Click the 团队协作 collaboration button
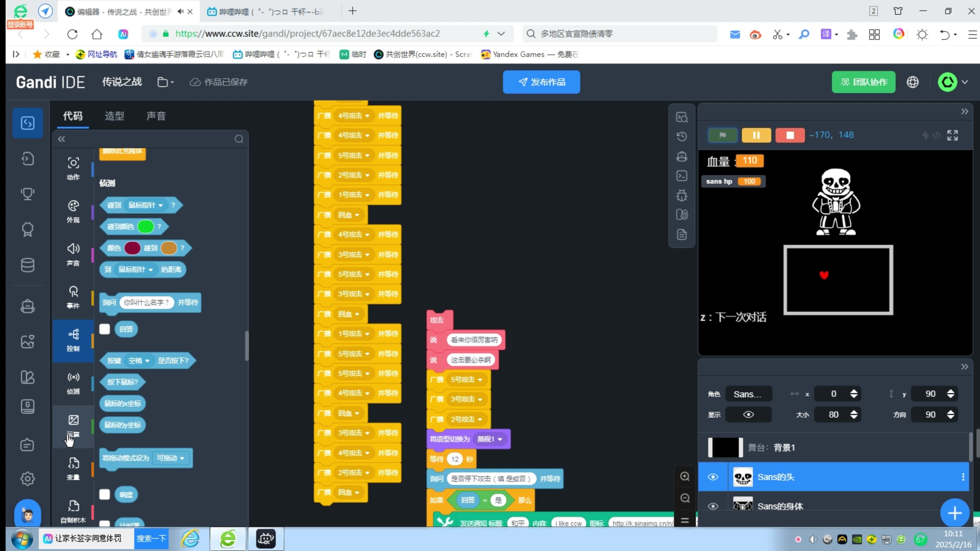This screenshot has width=980, height=551. [x=864, y=82]
